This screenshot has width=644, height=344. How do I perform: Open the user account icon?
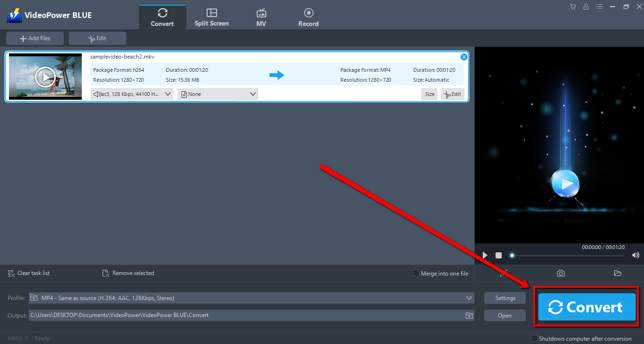(586, 7)
